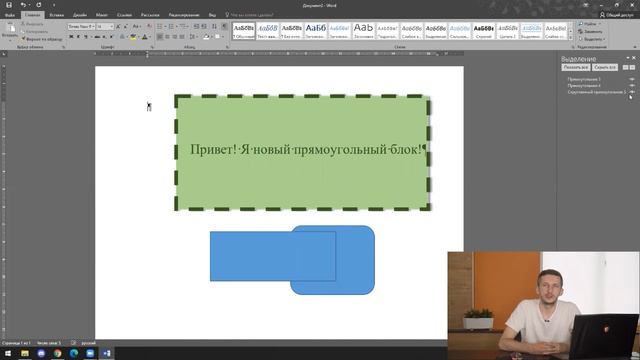This screenshot has height=360, width=640.
Task: Align text to the left
Action: (160, 37)
